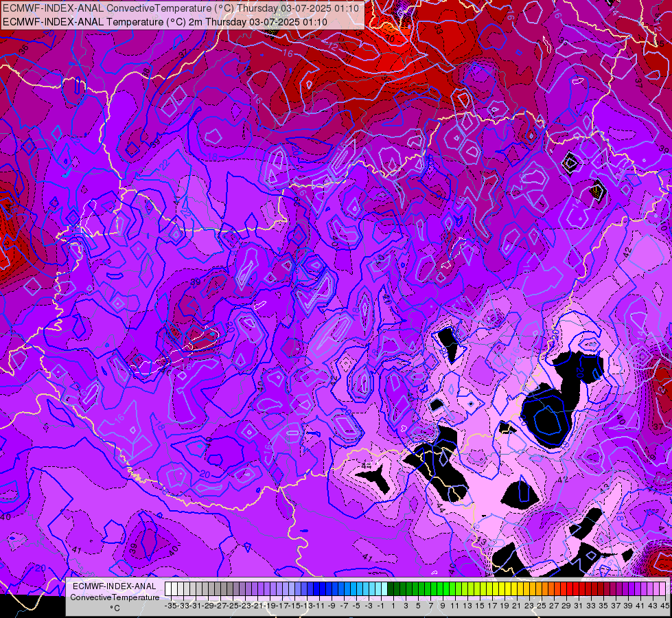Screen dimensions: 672x618
Task: Click the 'Temperature (°C) 2m' title line
Action: (165, 22)
